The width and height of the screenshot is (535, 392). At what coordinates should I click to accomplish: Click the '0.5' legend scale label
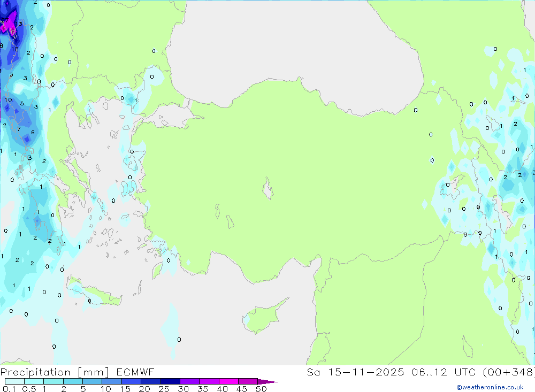[29, 389]
